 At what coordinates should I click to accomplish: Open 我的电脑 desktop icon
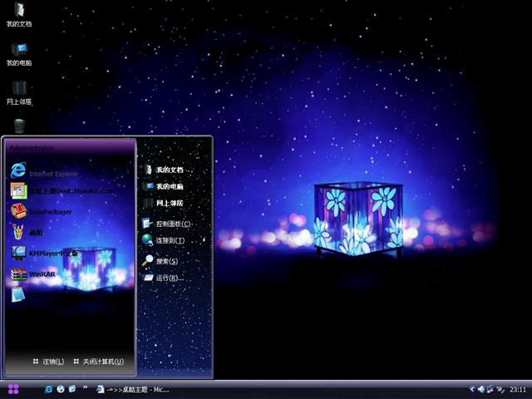point(18,53)
